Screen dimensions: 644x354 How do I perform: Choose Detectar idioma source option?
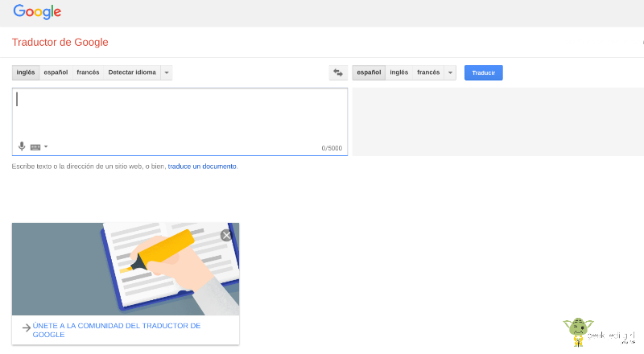point(132,72)
